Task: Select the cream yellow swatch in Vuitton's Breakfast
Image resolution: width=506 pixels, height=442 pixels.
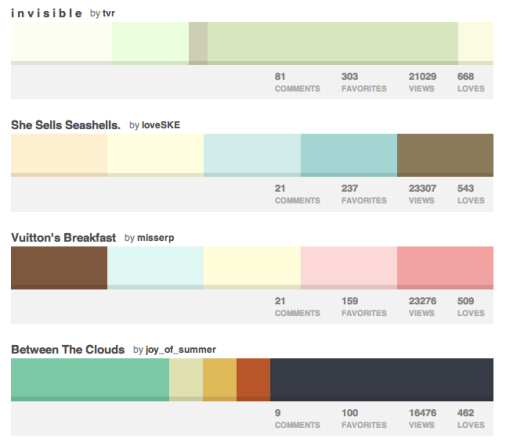Action: click(x=252, y=268)
